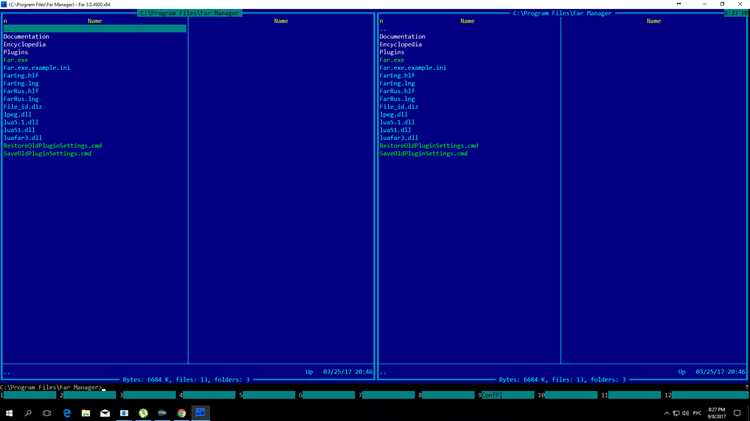
Task: Launch Google Chrome from the taskbar
Action: [x=181, y=413]
